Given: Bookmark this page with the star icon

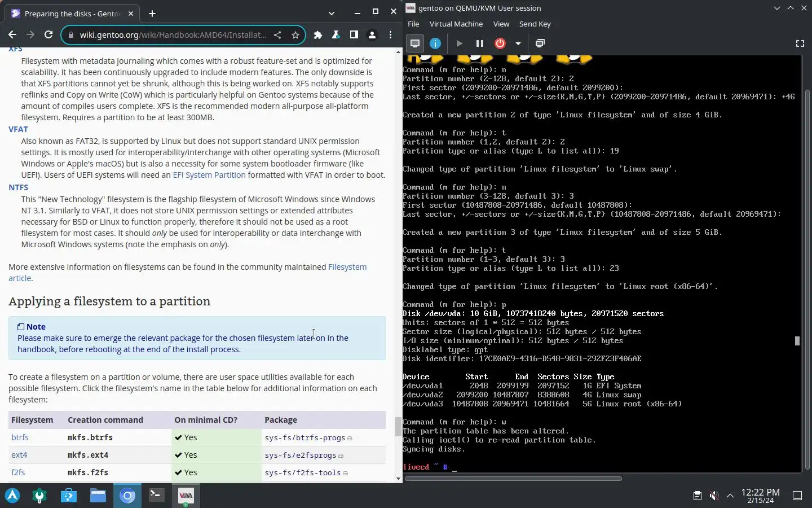Looking at the screenshot, I should [295, 35].
